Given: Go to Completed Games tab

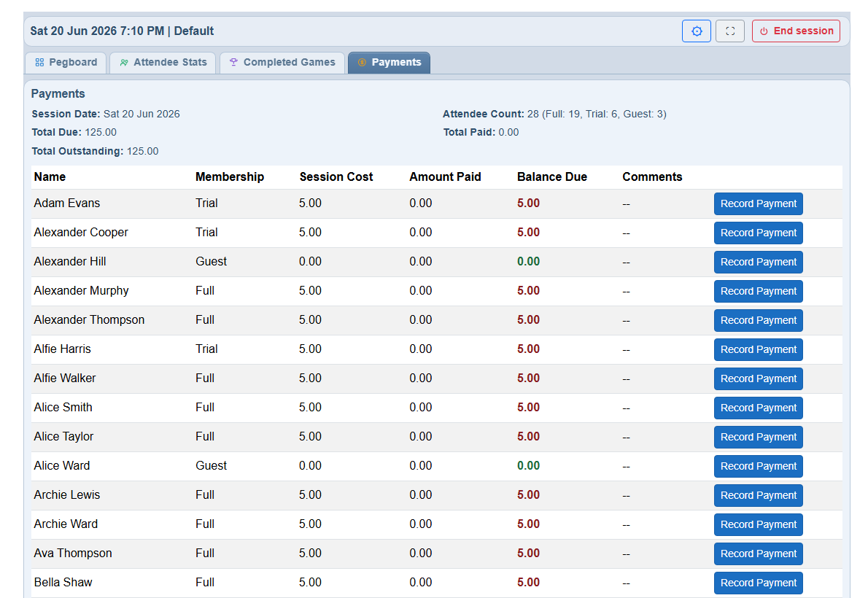Looking at the screenshot, I should [282, 63].
